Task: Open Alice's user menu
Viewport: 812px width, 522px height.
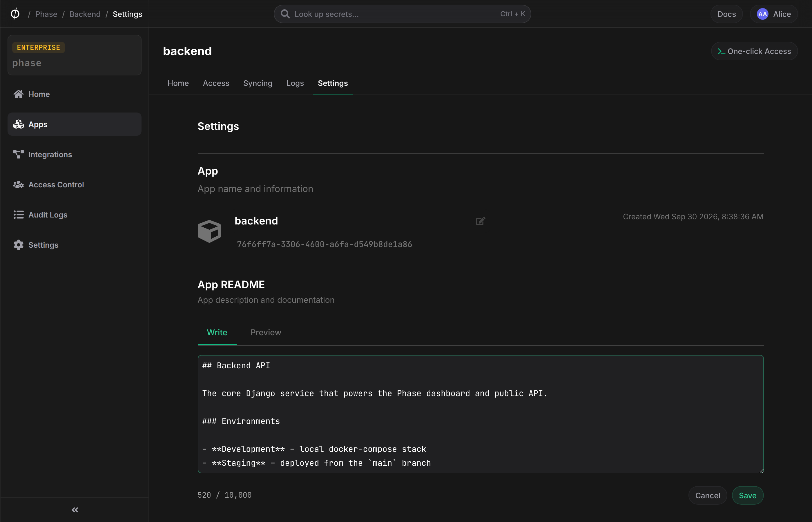Action: click(773, 14)
